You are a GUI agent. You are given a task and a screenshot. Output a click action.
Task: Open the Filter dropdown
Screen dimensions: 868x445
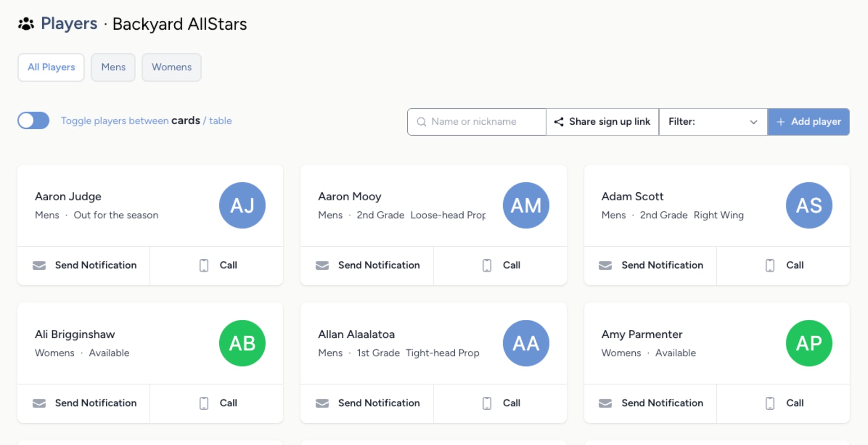713,122
